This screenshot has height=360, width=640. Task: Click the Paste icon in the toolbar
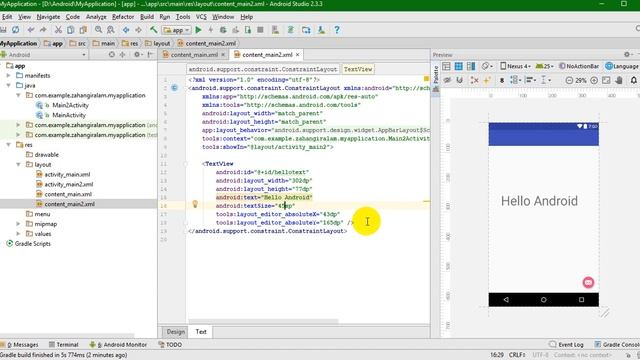coord(83,30)
